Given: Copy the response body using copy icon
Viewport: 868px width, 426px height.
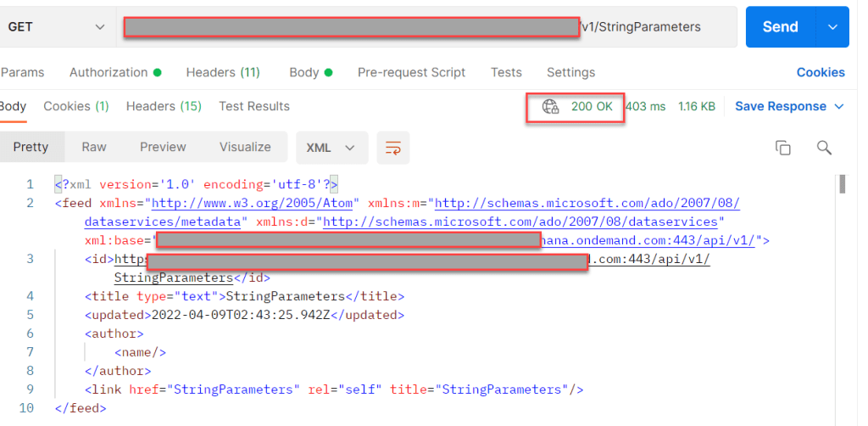Looking at the screenshot, I should click(783, 148).
